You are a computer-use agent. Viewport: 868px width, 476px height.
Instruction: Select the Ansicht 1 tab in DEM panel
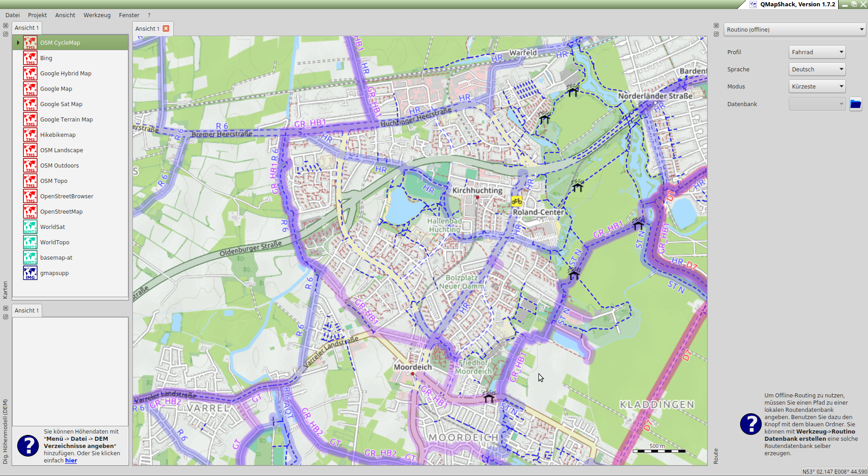(27, 310)
